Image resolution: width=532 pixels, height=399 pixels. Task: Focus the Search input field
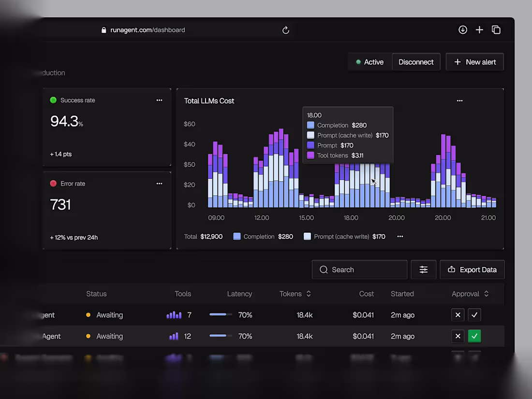pos(360,269)
